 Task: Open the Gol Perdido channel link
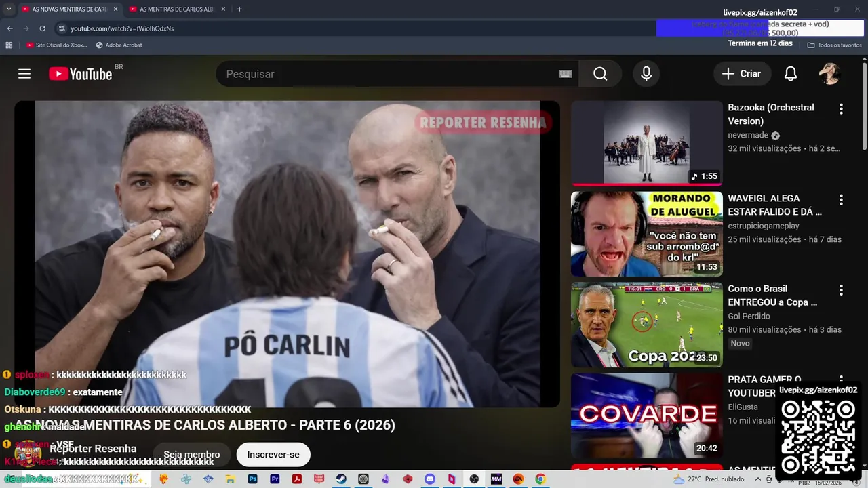pyautogui.click(x=749, y=316)
